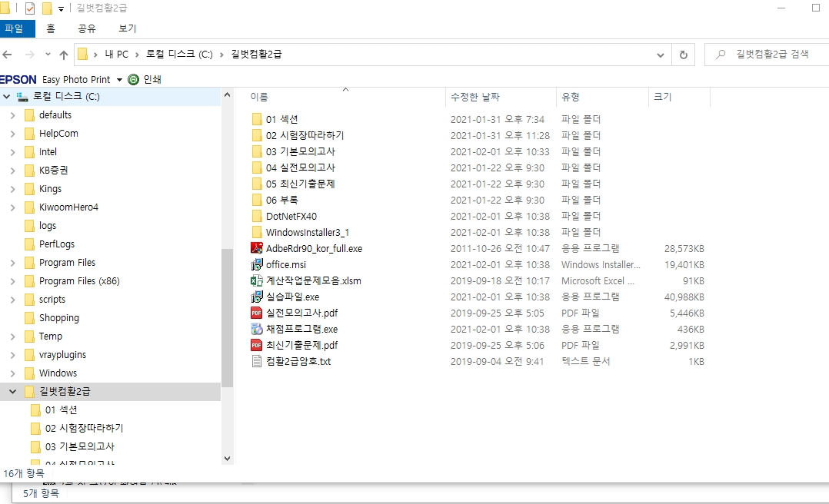The image size is (829, 504).
Task: Open the address bar history dropdown
Action: point(660,55)
